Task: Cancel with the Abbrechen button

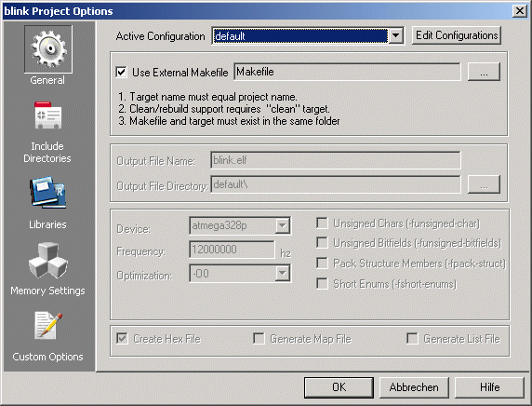Action: tap(414, 387)
